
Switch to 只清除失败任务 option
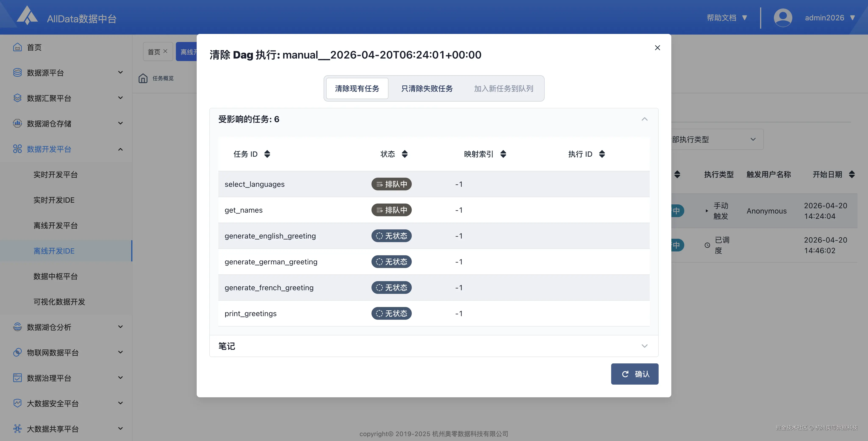point(427,89)
